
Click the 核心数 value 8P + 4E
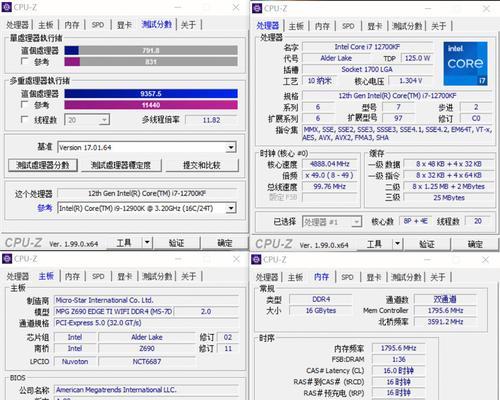[415, 221]
